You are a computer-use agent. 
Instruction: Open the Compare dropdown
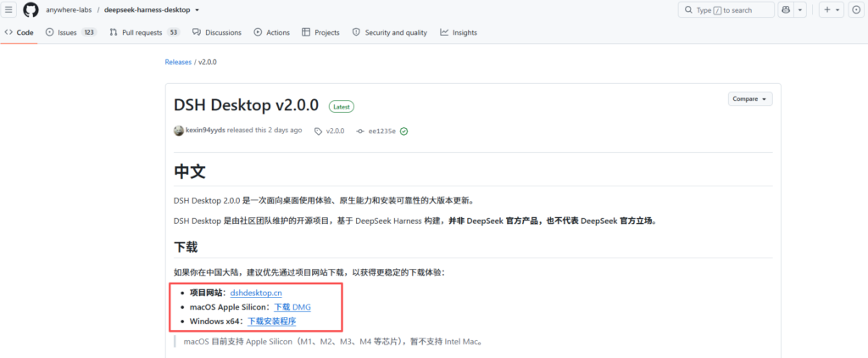(x=750, y=99)
